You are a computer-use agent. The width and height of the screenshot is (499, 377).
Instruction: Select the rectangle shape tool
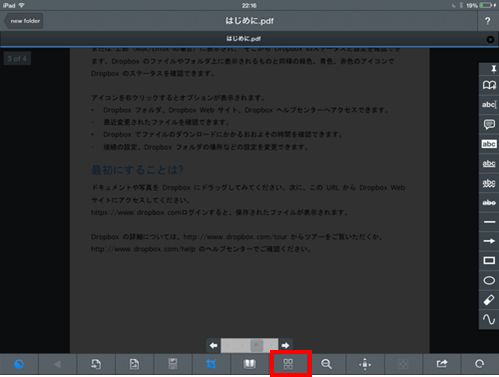coord(489,260)
